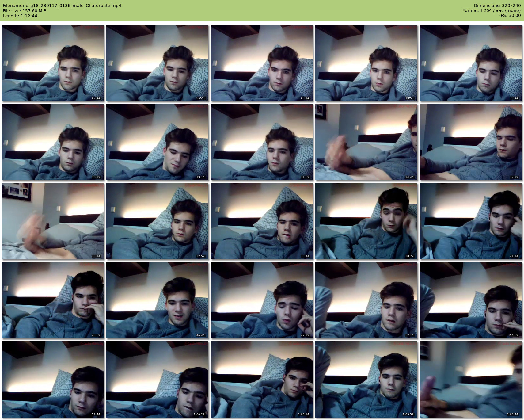Pick the 1:05:59 frame thumbnail
524x420 pixels.
click(366, 379)
